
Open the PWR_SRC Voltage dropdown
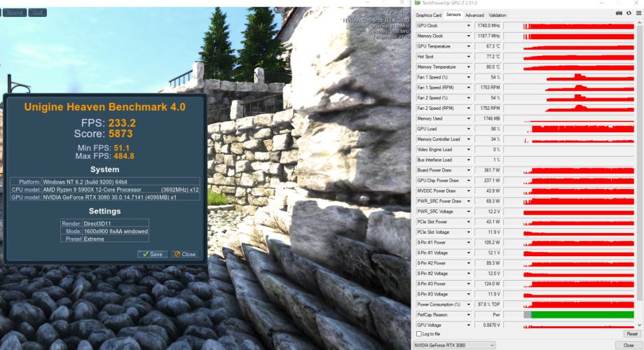[x=468, y=211]
